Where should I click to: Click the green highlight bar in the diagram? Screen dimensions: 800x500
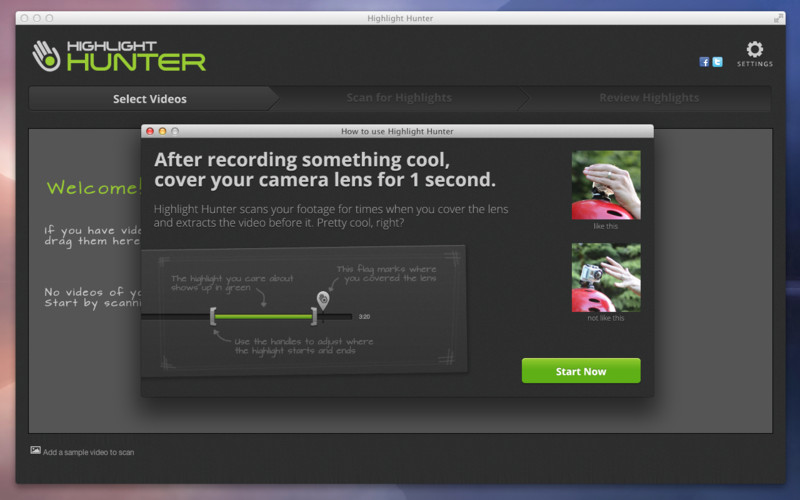263,317
